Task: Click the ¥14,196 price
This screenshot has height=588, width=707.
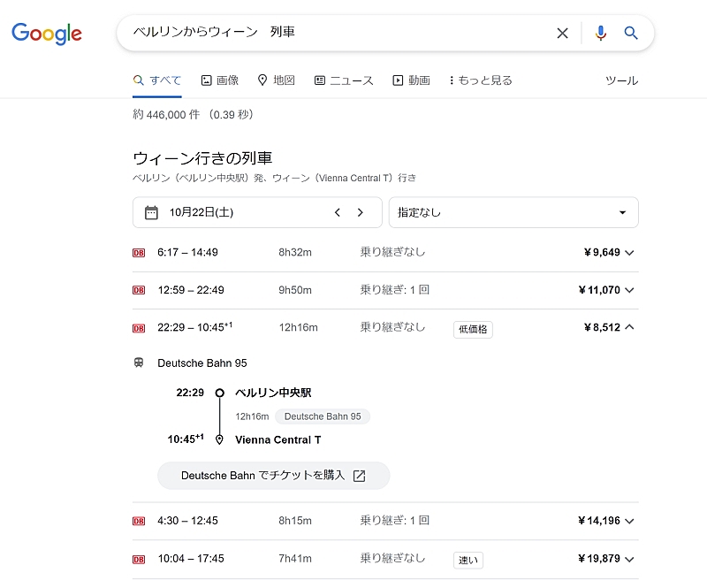Action: coord(600,521)
